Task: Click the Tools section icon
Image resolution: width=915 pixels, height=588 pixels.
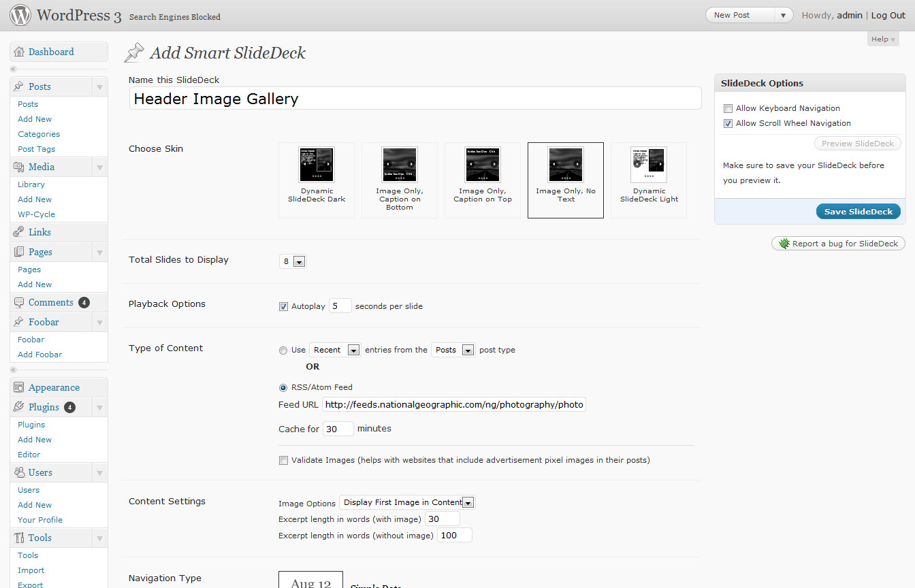Action: pos(19,538)
